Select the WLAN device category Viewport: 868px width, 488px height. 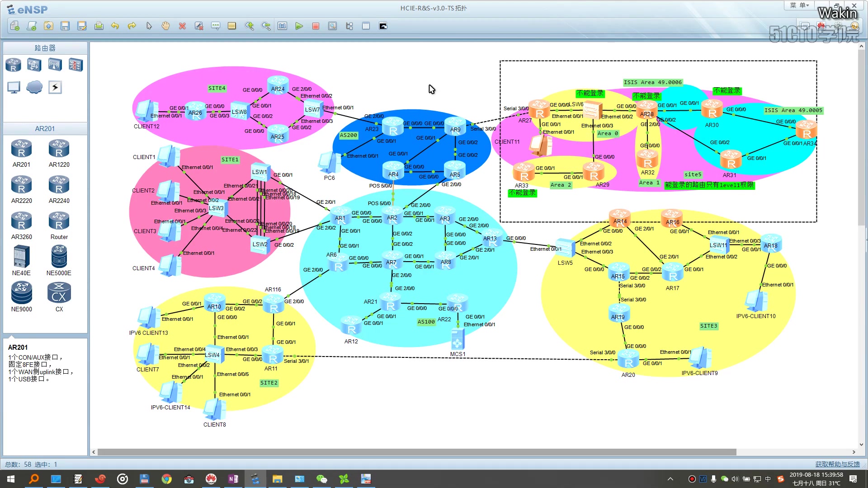click(55, 65)
